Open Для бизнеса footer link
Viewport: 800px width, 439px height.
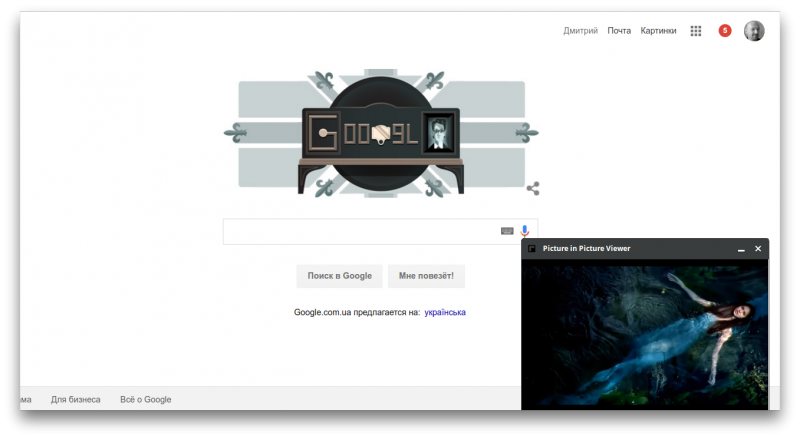(76, 399)
